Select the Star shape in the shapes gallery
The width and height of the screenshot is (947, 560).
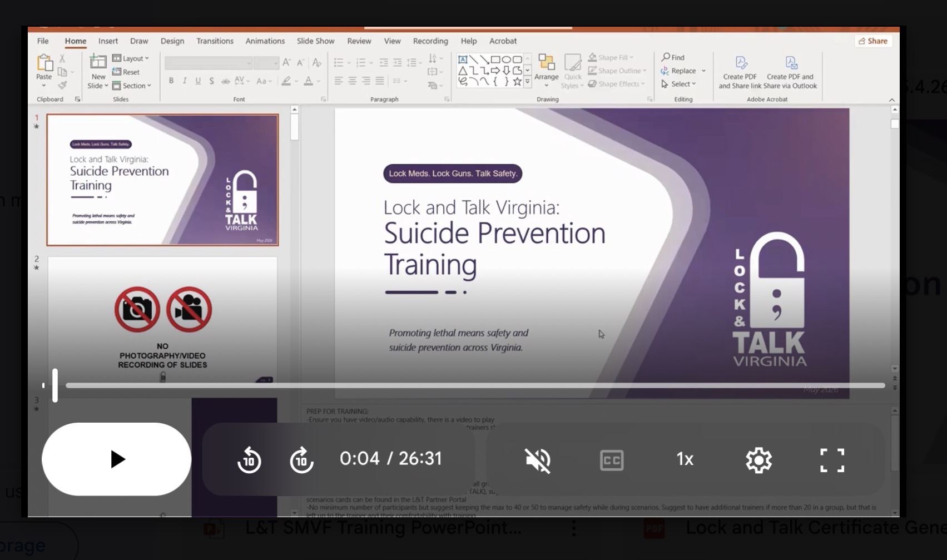(x=517, y=82)
